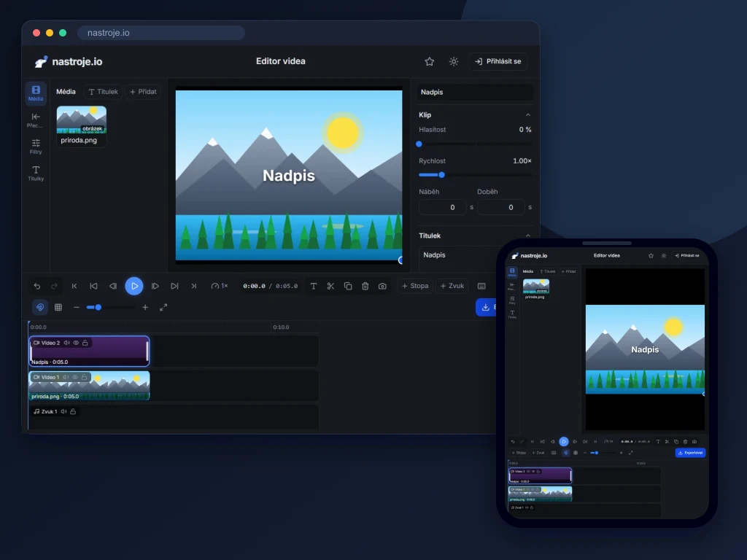Lock the Zvuk 1 audio track in desktop timeline

tap(73, 411)
